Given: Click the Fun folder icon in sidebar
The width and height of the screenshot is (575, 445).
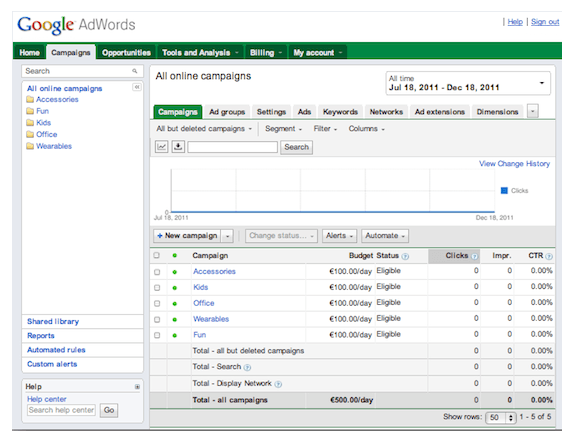Looking at the screenshot, I should point(30,111).
